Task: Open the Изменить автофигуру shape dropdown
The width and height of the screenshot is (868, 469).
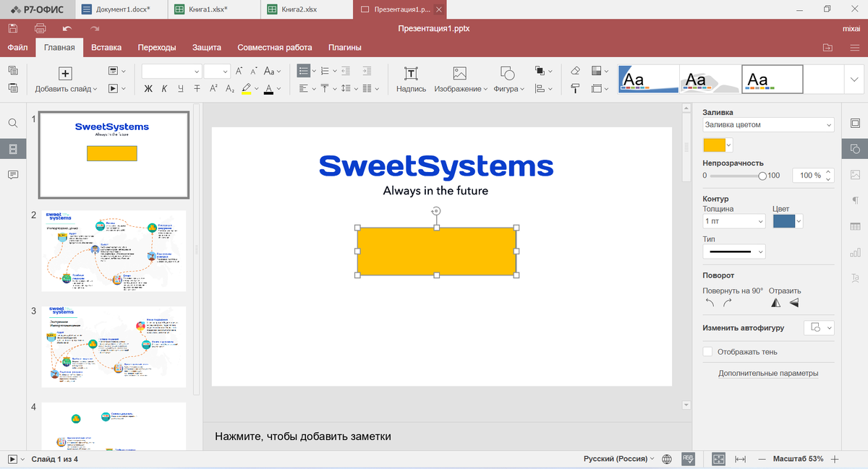Action: (x=820, y=327)
